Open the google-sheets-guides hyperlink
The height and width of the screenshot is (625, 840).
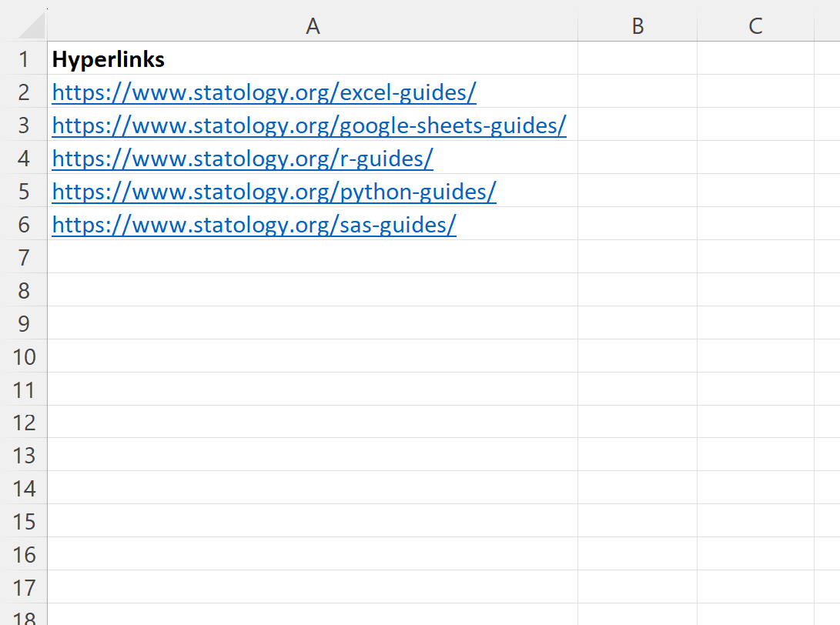(309, 125)
